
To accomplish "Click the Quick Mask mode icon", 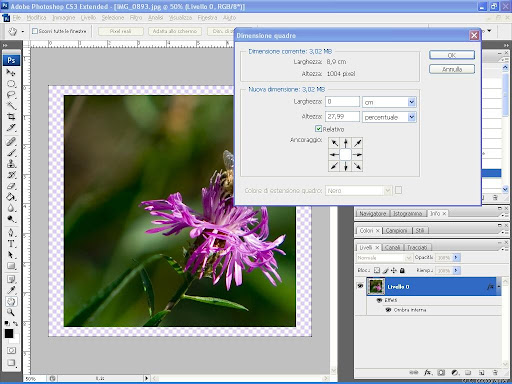I will point(11,350).
